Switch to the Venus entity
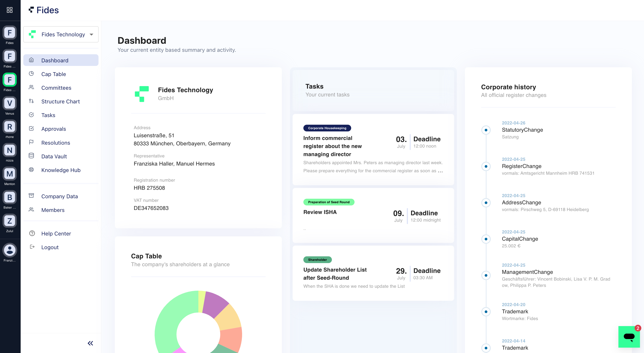This screenshot has width=644, height=353. [9, 103]
